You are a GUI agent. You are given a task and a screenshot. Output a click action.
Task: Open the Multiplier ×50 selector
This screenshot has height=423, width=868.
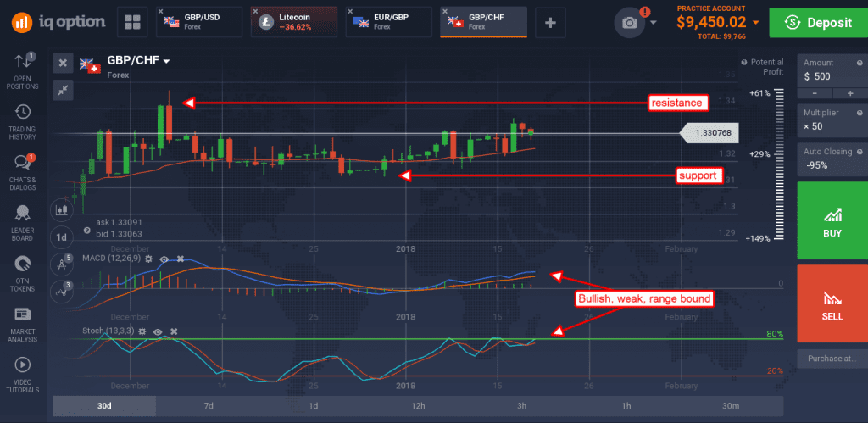pyautogui.click(x=832, y=119)
